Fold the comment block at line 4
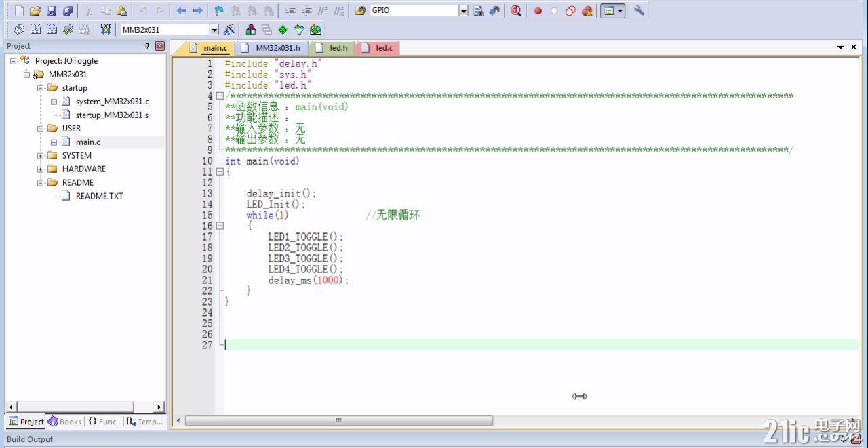 tap(220, 96)
